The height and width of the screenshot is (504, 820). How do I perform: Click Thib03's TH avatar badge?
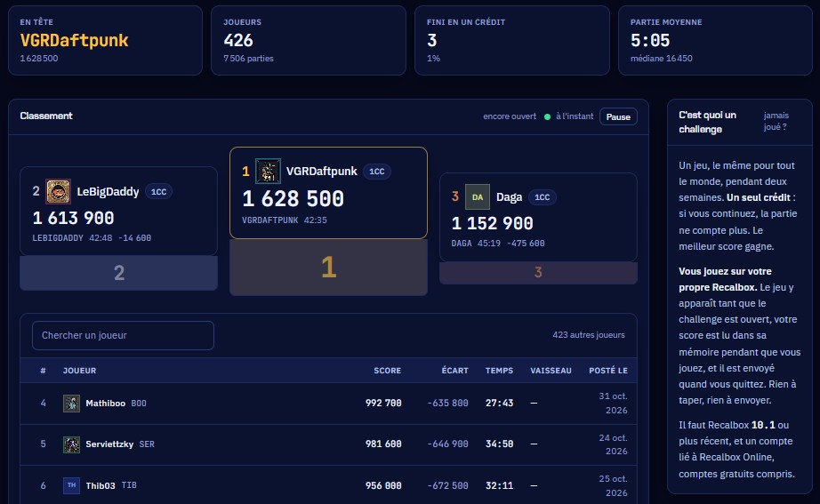[x=72, y=485]
